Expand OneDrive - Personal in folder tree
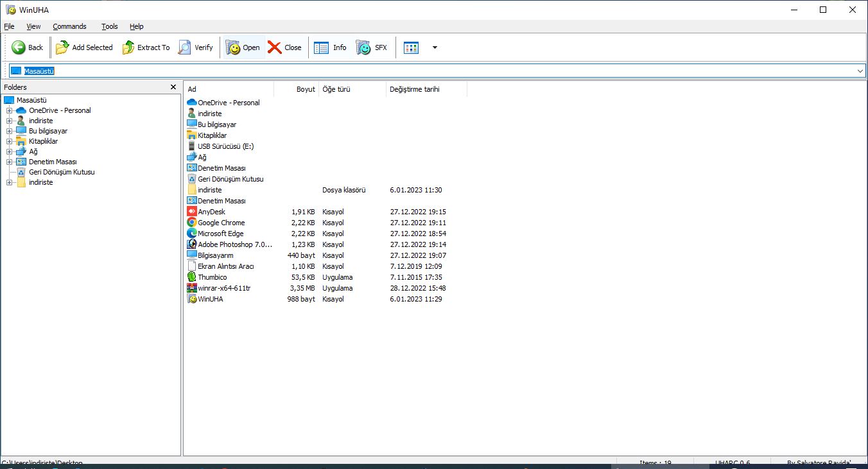868x469 pixels. [10, 110]
